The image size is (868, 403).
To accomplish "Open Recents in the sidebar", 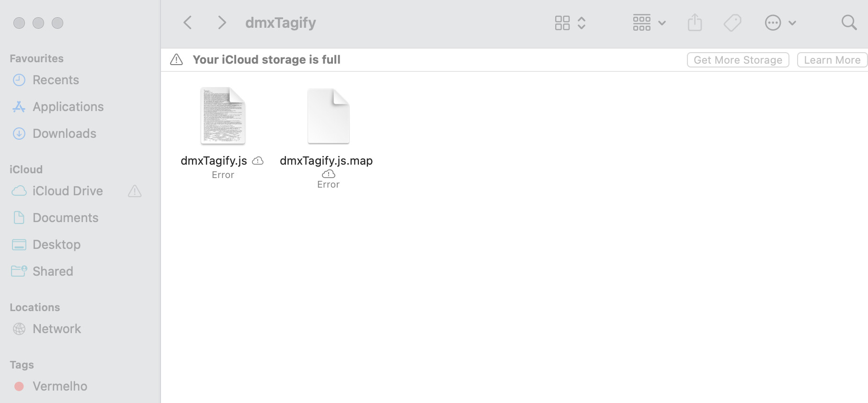I will click(56, 80).
